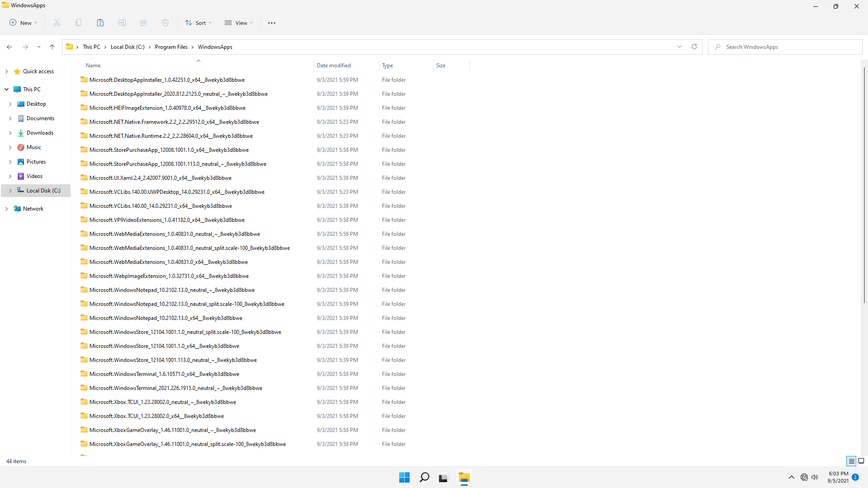Expand Local Disk (C:) tree node
The height and width of the screenshot is (488, 868).
click(10, 191)
